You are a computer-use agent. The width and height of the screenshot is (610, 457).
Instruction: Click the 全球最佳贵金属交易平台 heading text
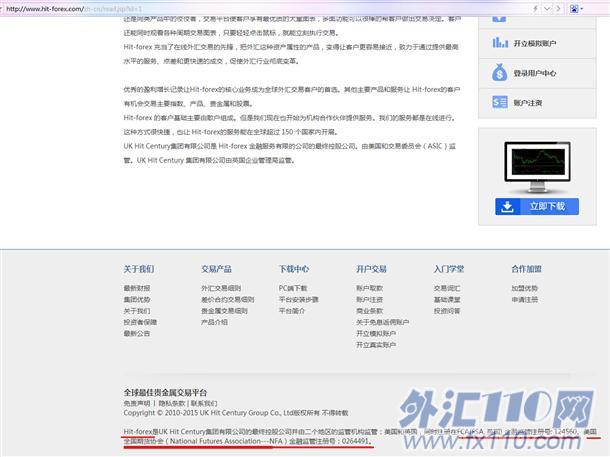(165, 392)
